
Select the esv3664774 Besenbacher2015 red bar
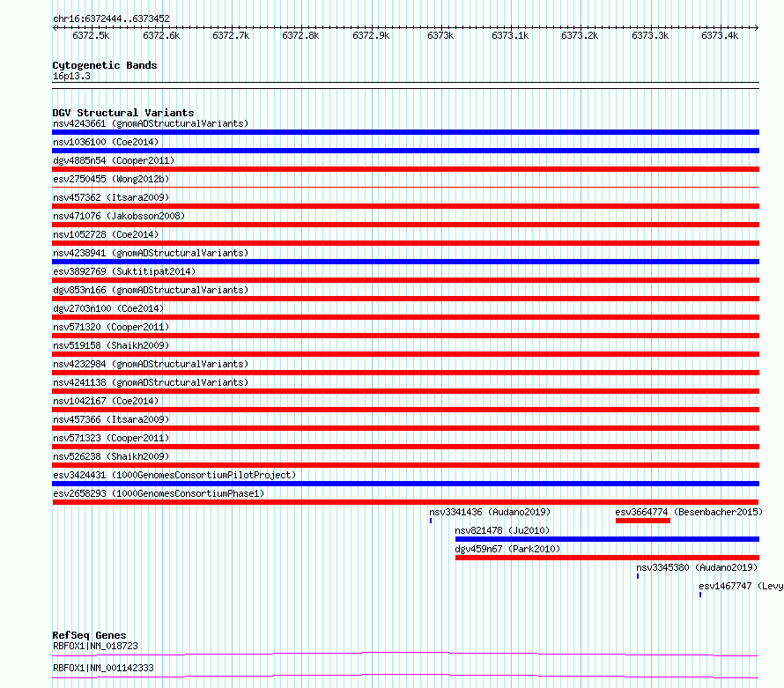pos(643,521)
